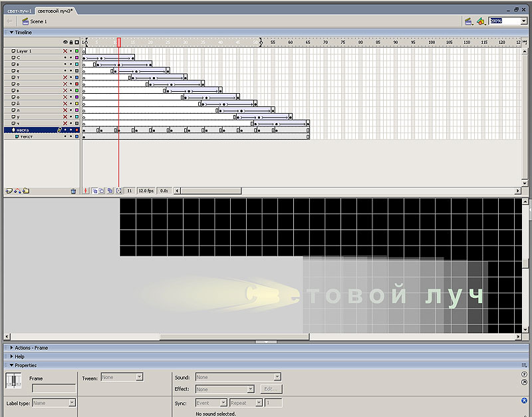Click the Center Frame button in timeline
Viewport: 532px width, 417px height.
click(x=86, y=191)
